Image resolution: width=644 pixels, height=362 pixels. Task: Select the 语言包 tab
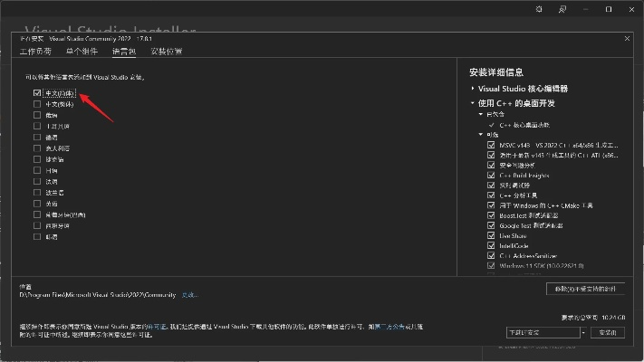(x=124, y=52)
